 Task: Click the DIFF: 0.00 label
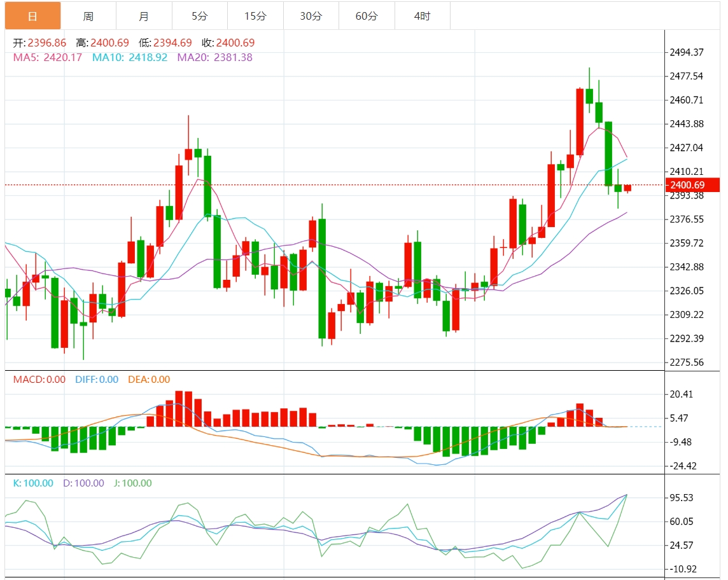(97, 380)
